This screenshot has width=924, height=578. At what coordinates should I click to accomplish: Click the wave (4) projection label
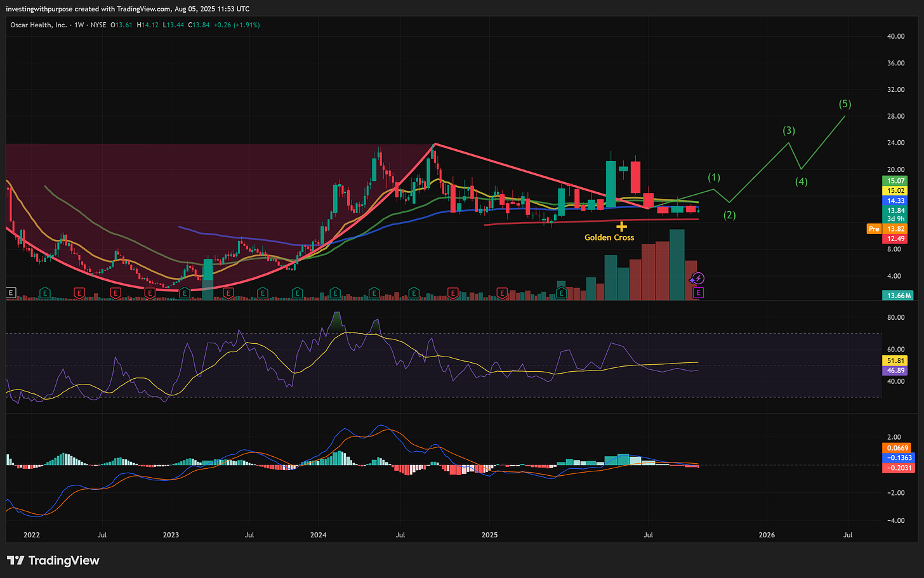pyautogui.click(x=802, y=181)
